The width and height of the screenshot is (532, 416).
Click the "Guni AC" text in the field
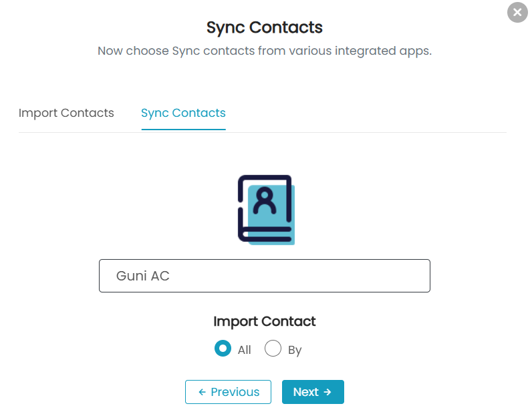143,276
